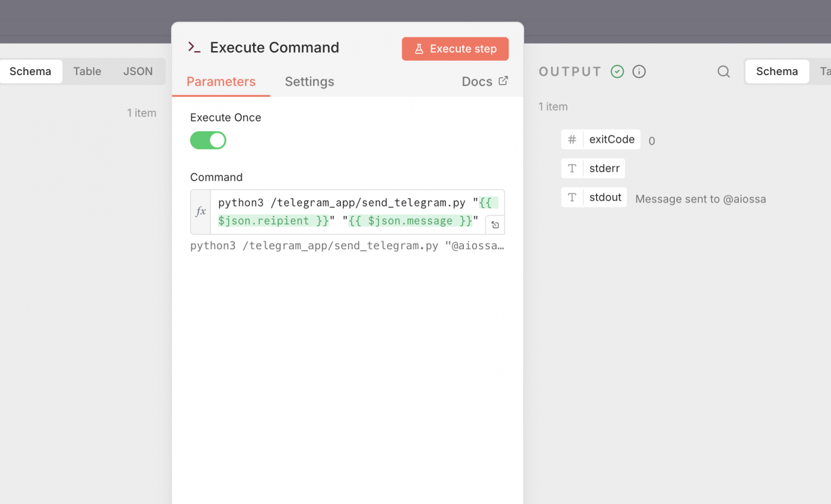The image size is (831, 504).
Task: Click the external link icon next to Docs
Action: click(x=503, y=80)
